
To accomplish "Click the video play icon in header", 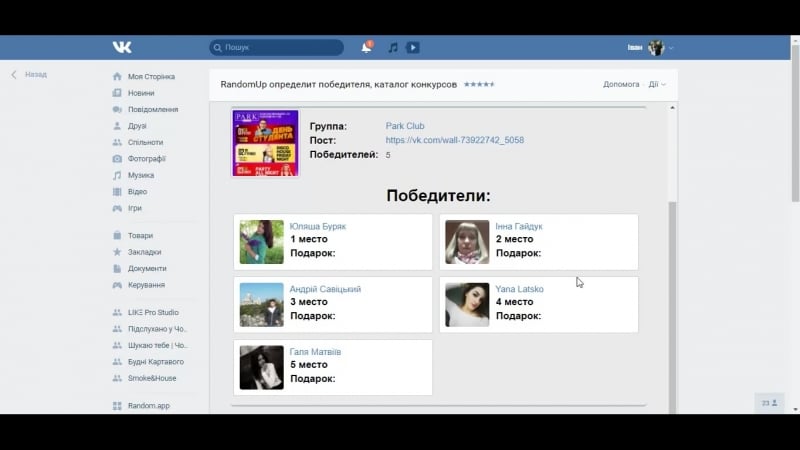I will click(412, 47).
